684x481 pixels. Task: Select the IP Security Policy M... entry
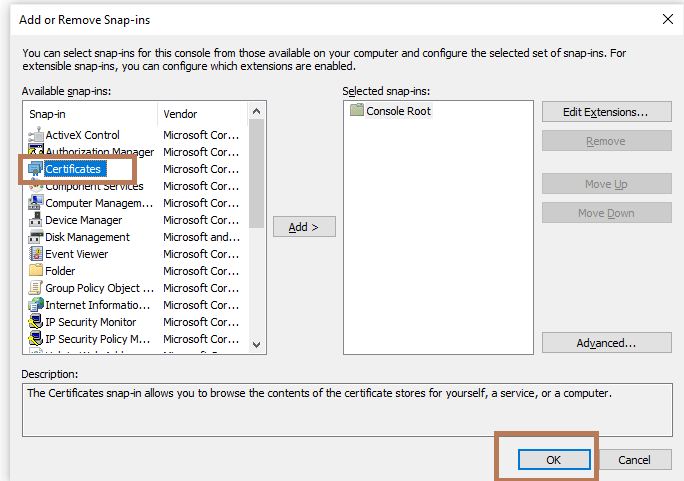click(x=98, y=339)
